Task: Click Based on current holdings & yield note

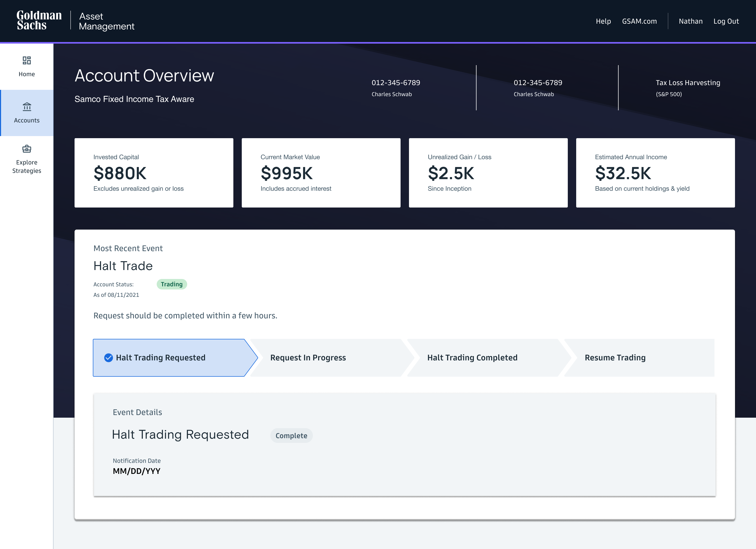Action: click(x=642, y=188)
